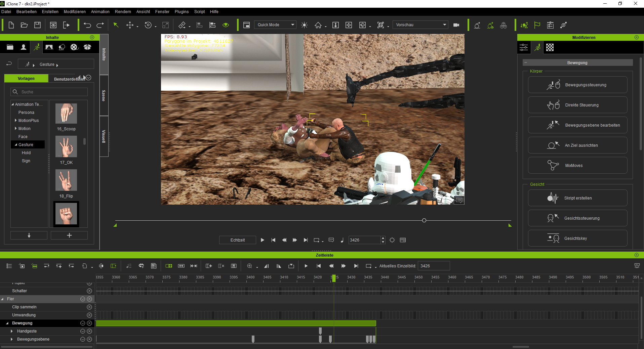Viewport: 644px width, 349px height.
Task: Select the Szene side tab
Action: pos(104,96)
